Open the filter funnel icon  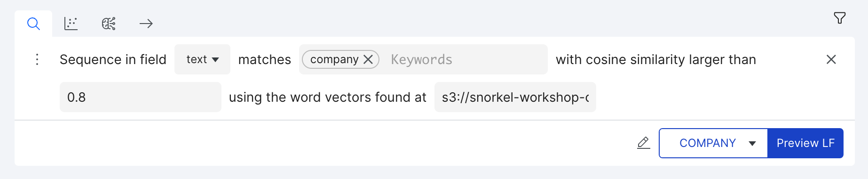click(839, 18)
